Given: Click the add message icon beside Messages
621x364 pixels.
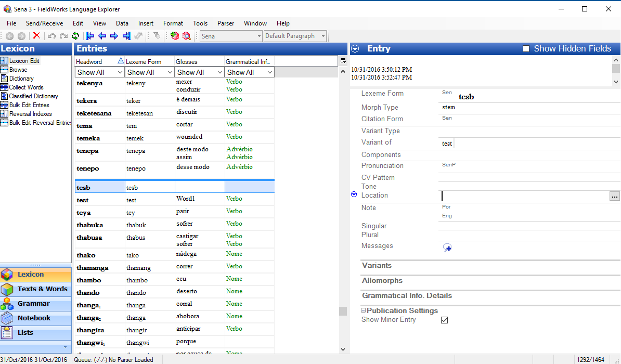Looking at the screenshot, I should (447, 248).
